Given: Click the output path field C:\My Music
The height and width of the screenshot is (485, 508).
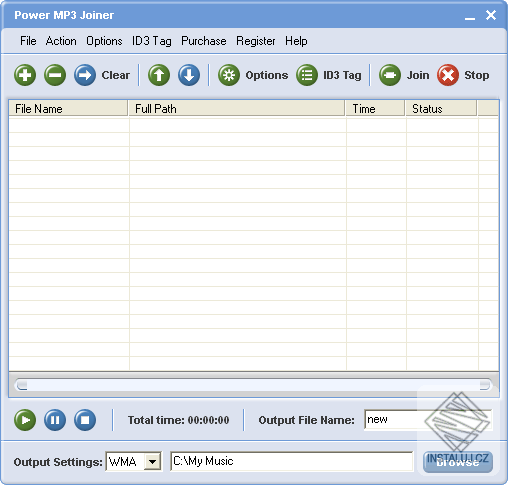Looking at the screenshot, I should tap(292, 462).
